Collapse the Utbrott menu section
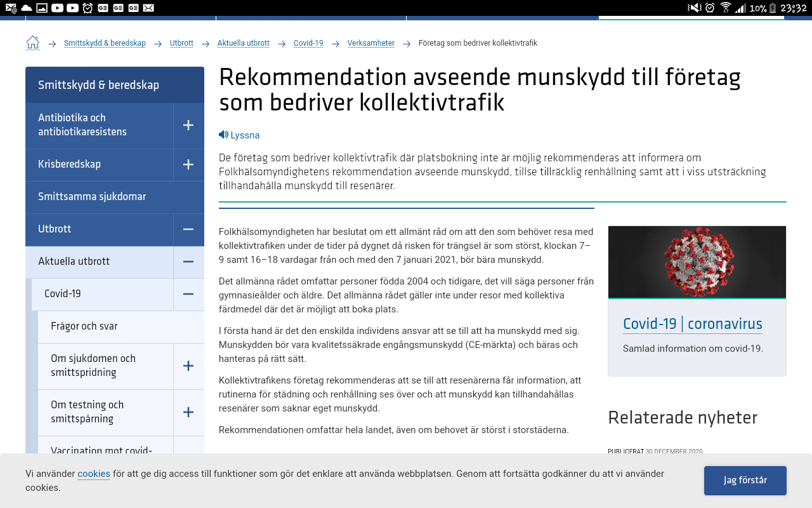The image size is (812, 508). tap(188, 229)
